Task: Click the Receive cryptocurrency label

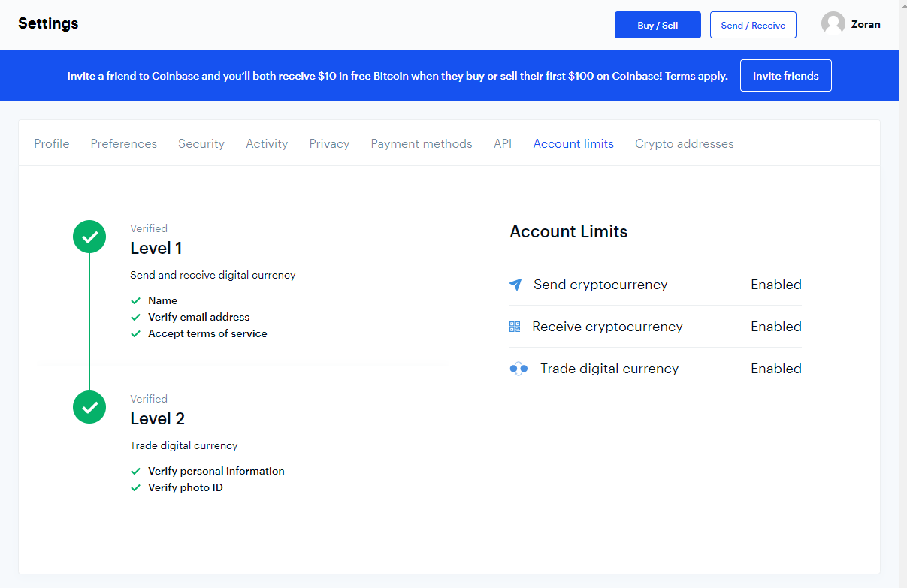Action: click(607, 327)
